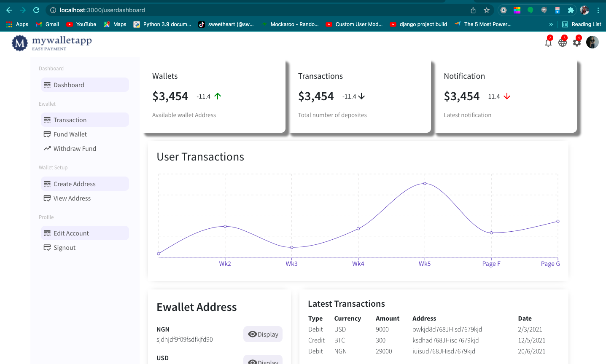Click the user profile avatar

point(593,42)
